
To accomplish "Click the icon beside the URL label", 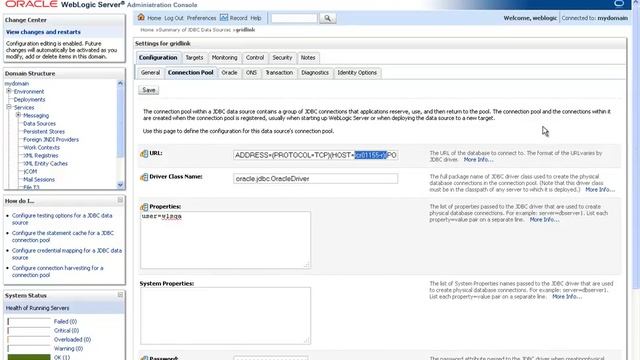I will [x=144, y=154].
